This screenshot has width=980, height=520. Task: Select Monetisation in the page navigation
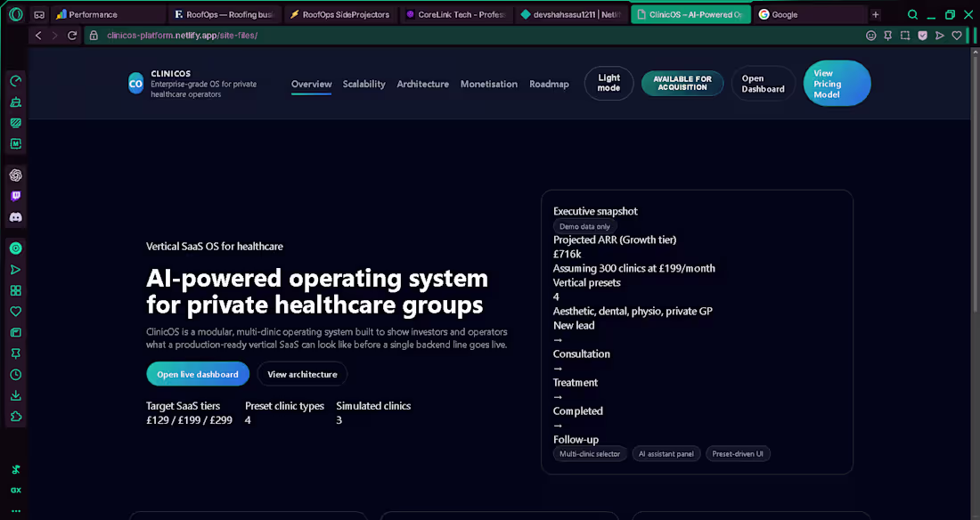click(x=488, y=84)
